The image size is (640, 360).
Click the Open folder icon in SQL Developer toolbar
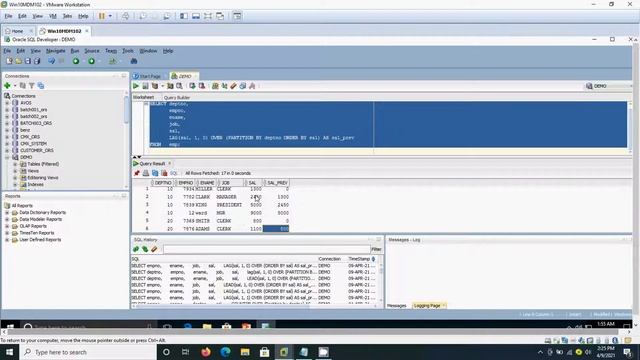[18, 61]
